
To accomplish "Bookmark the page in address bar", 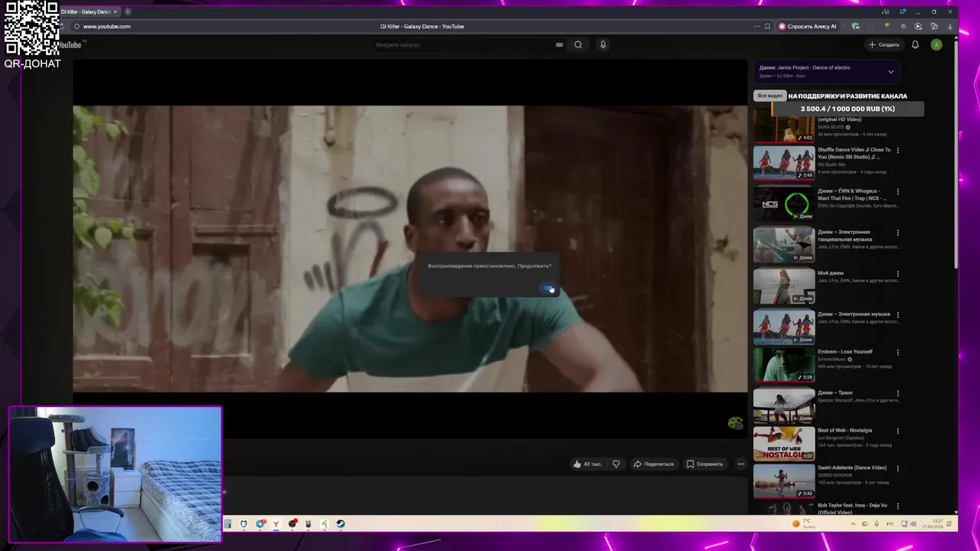I will pos(767,26).
